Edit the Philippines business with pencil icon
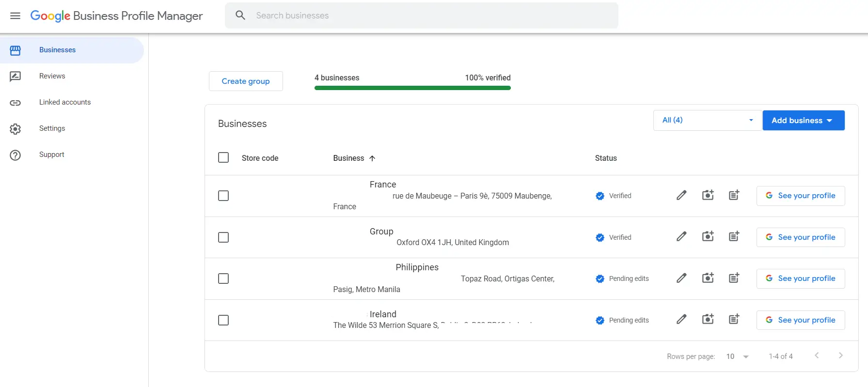The height and width of the screenshot is (387, 868). click(681, 278)
